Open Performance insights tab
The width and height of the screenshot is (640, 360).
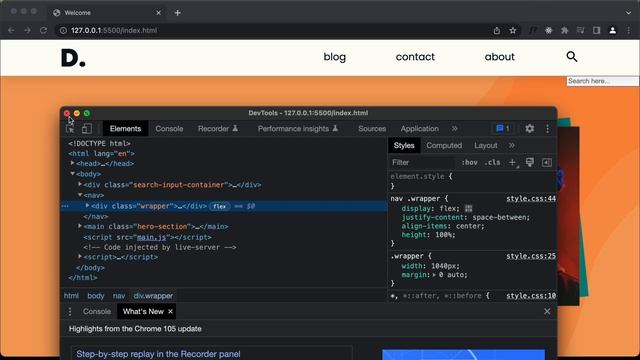[298, 129]
